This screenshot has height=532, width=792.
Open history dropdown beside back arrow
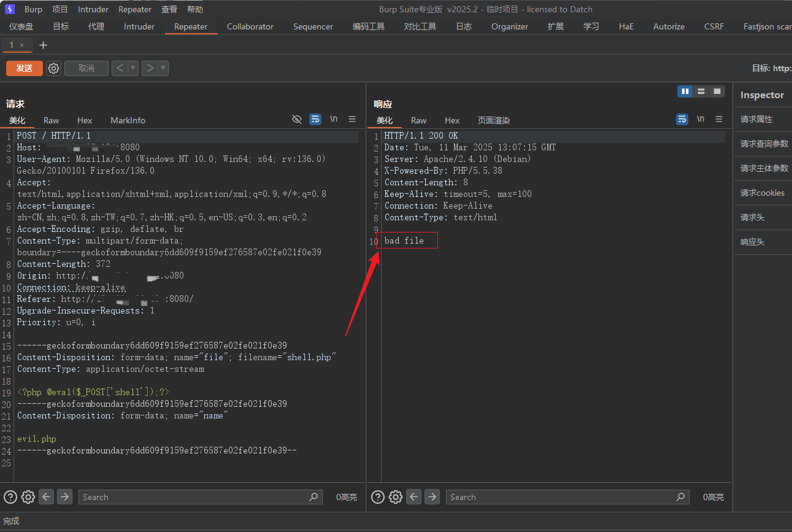click(x=133, y=68)
